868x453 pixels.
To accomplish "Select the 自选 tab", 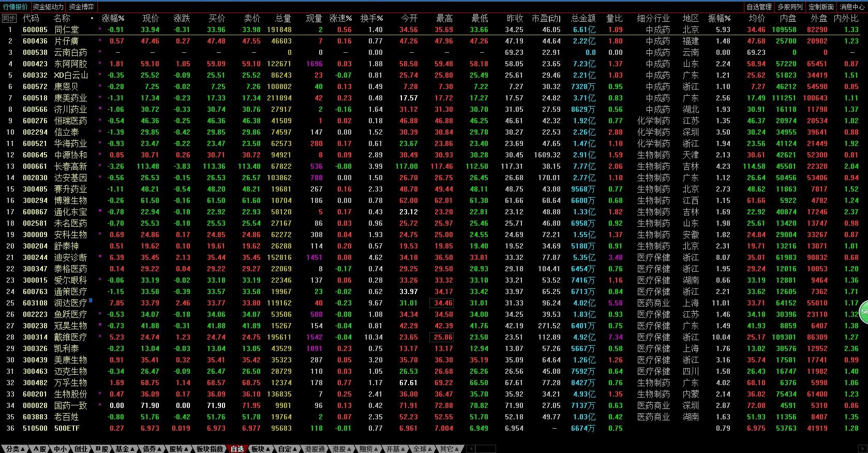I will pyautogui.click(x=237, y=449).
